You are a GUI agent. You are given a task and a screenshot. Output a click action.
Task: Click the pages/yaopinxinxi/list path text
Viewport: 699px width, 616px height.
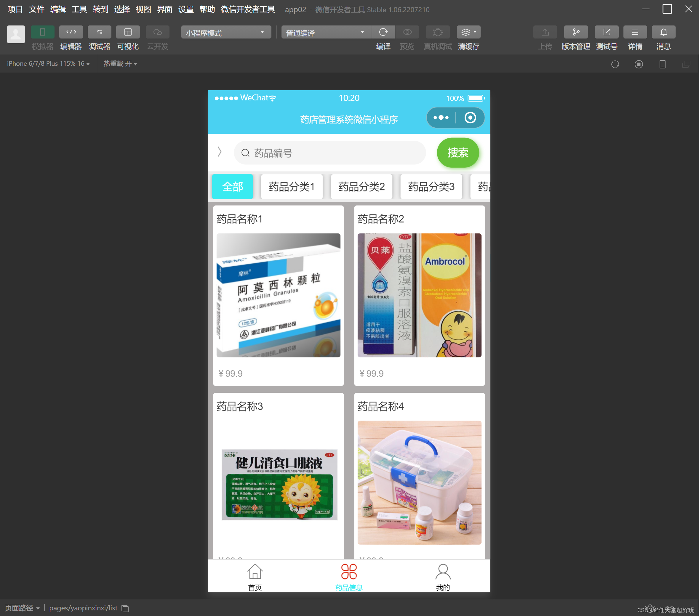[x=83, y=608]
